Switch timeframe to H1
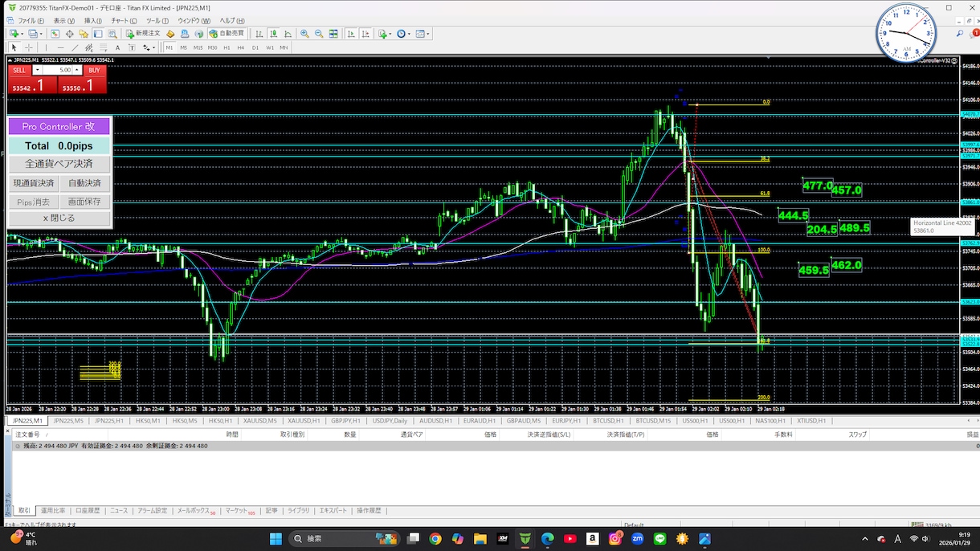This screenshot has width=980, height=551. (x=227, y=47)
